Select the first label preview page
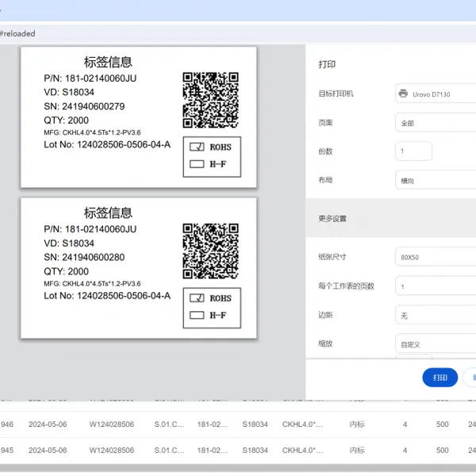This screenshot has width=476, height=476. pyautogui.click(x=139, y=117)
